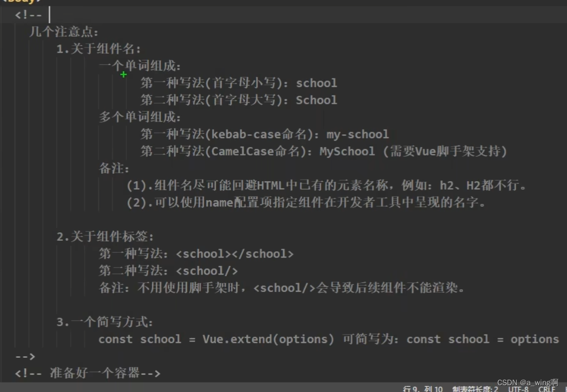Click the text '(需要Vue脚手架支持)'

point(445,151)
